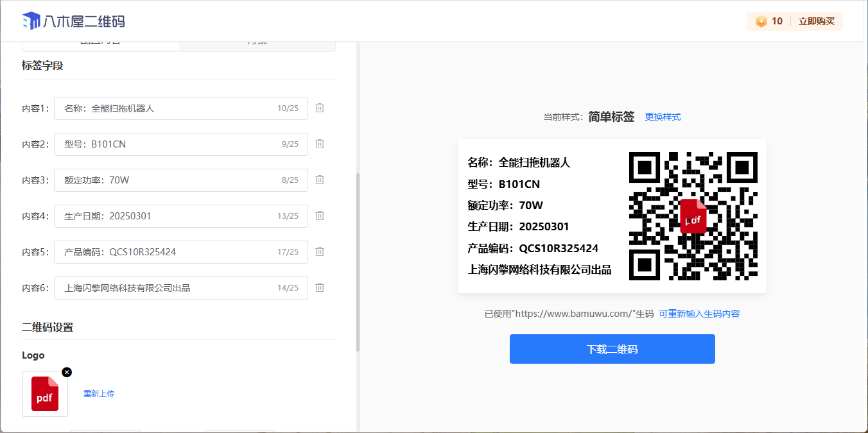Remove the 内容2 model field with trash icon
This screenshot has height=433, width=868.
(320, 144)
